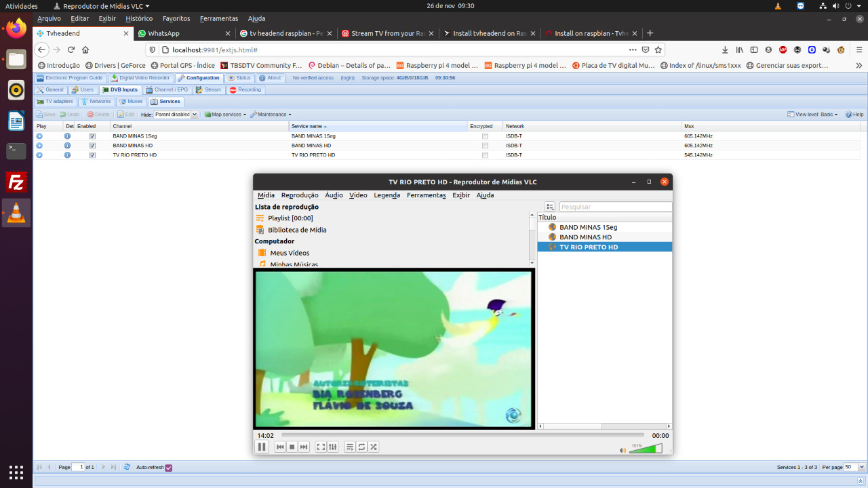Viewport: 868px width, 488px height.
Task: Click the Pesquisar playlist search field
Action: (614, 207)
